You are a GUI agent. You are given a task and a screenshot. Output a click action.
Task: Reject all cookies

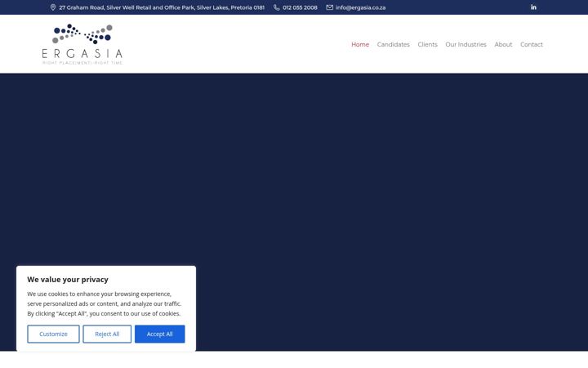click(107, 334)
